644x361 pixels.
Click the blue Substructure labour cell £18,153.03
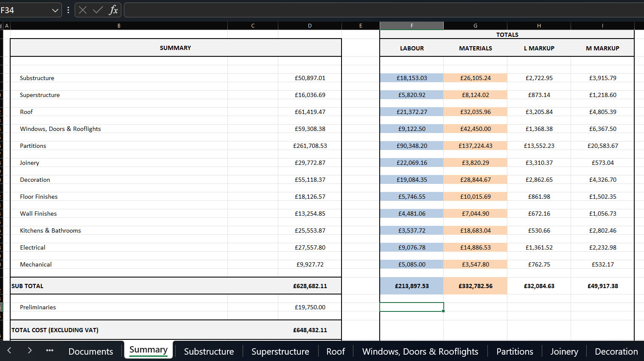(x=412, y=78)
